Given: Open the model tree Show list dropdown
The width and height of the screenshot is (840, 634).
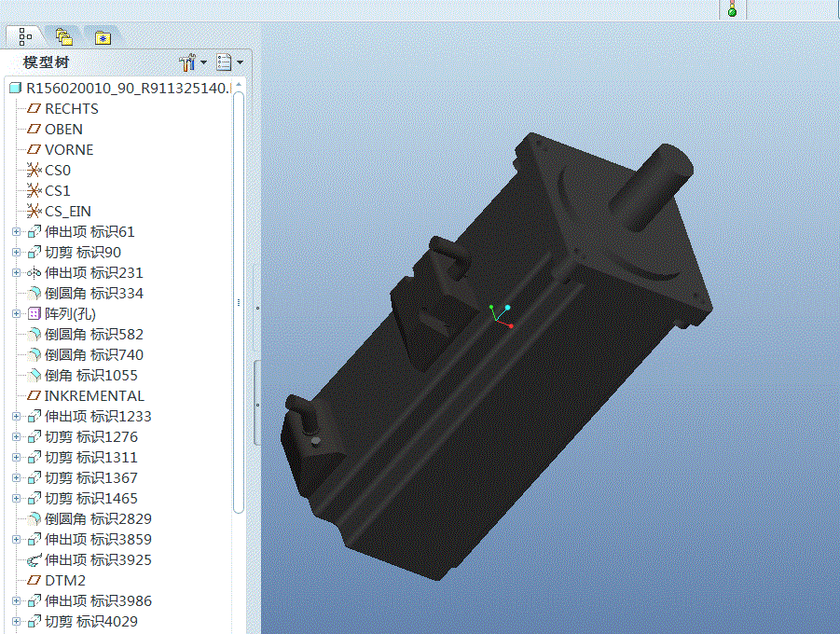Looking at the screenshot, I should [229, 62].
